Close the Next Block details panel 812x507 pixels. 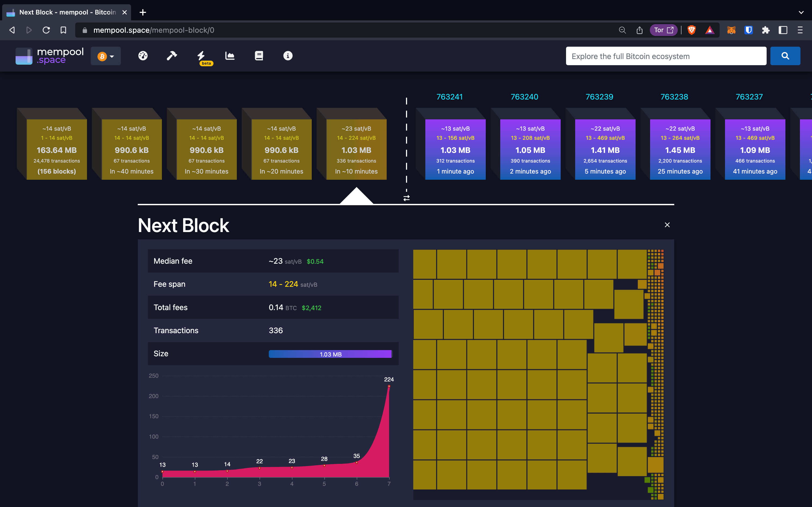pyautogui.click(x=667, y=225)
